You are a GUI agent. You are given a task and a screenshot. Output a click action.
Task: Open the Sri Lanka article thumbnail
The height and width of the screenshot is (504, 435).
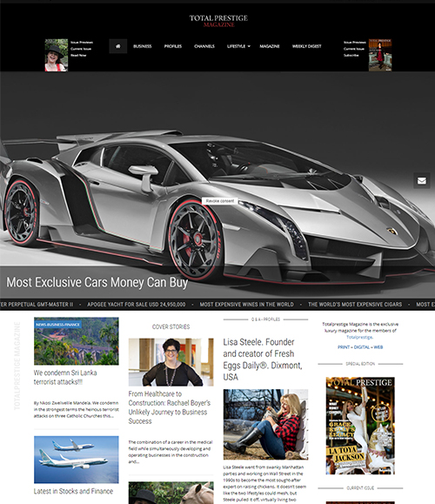coord(77,341)
